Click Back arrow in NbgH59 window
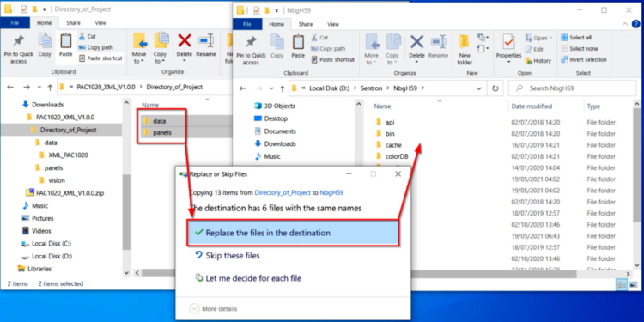644x322 pixels. coord(242,88)
